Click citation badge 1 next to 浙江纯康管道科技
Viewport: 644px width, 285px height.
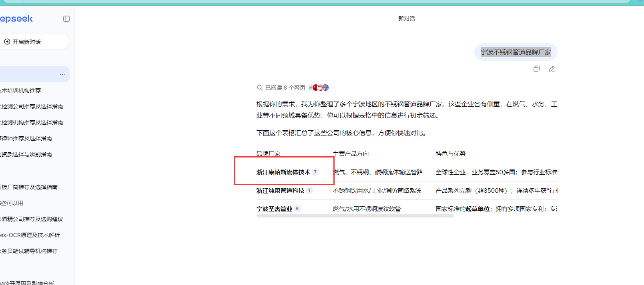pyautogui.click(x=309, y=190)
